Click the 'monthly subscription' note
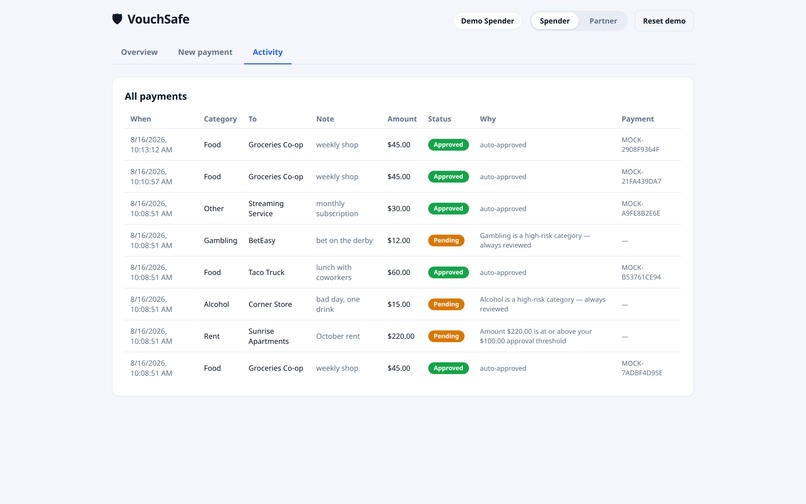806x504 pixels. 337,208
